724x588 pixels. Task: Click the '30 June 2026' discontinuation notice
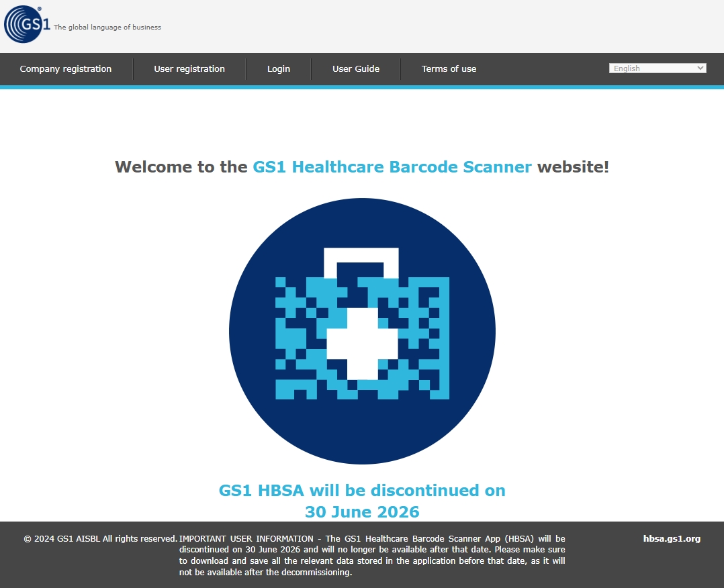coord(362,512)
